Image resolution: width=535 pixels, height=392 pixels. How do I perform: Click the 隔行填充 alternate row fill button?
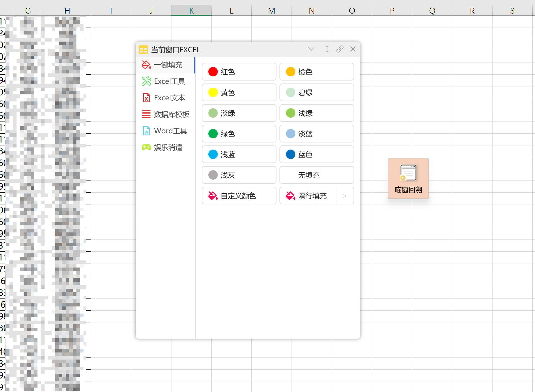[x=308, y=196]
